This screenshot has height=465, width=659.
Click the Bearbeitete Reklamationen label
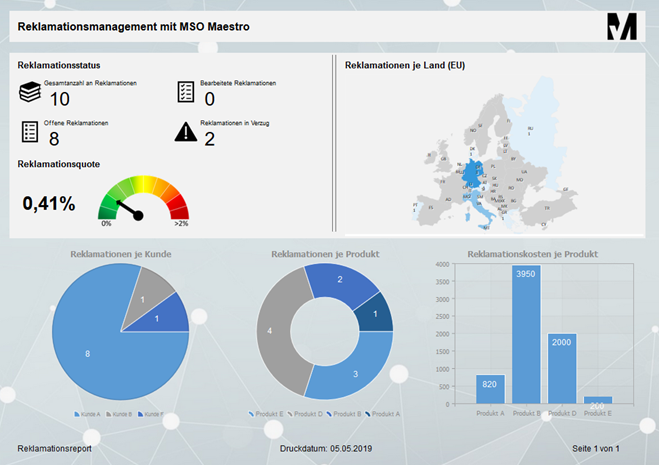[238, 83]
